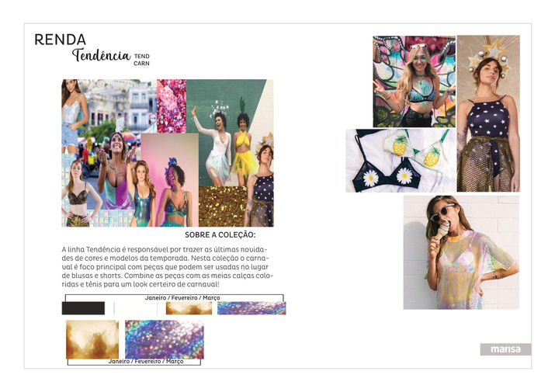Click the white color swatch

coord(136,308)
